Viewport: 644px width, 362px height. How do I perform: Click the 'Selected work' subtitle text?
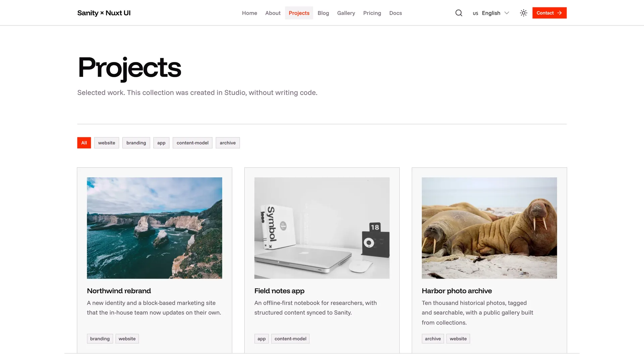pyautogui.click(x=197, y=93)
